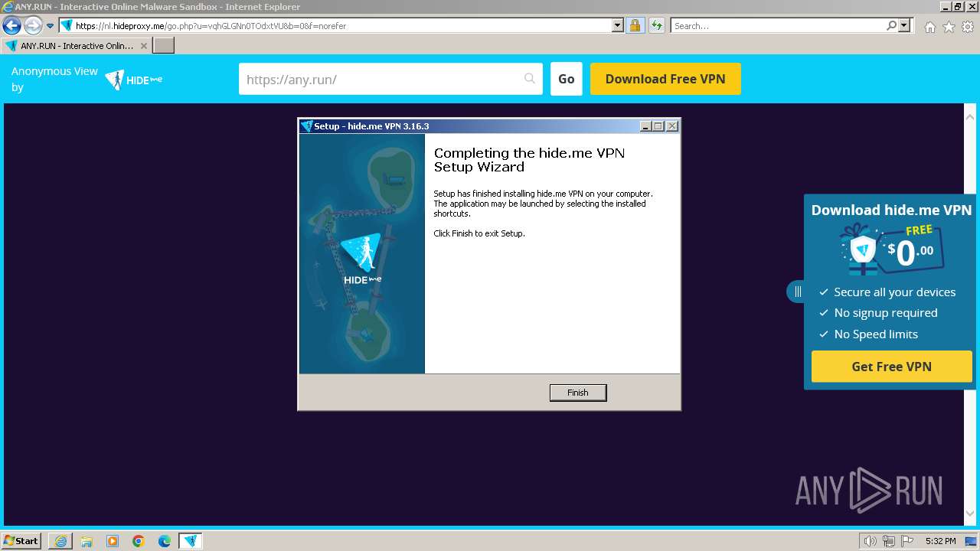Viewport: 980px width, 551px height.
Task: Click search magnifier icon in IE toolbar
Action: (x=891, y=25)
